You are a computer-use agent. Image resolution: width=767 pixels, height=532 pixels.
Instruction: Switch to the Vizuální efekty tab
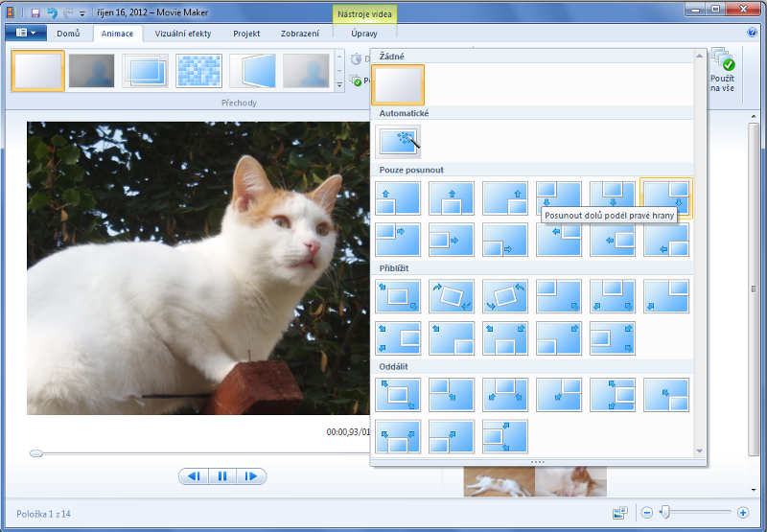[182, 33]
